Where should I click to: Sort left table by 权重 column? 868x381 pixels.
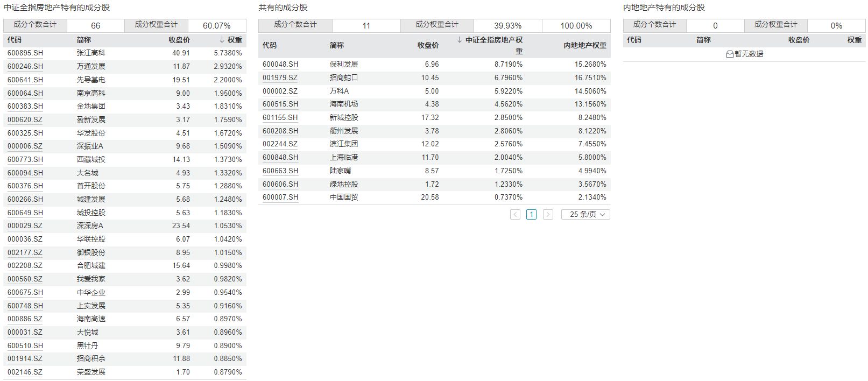[231, 40]
